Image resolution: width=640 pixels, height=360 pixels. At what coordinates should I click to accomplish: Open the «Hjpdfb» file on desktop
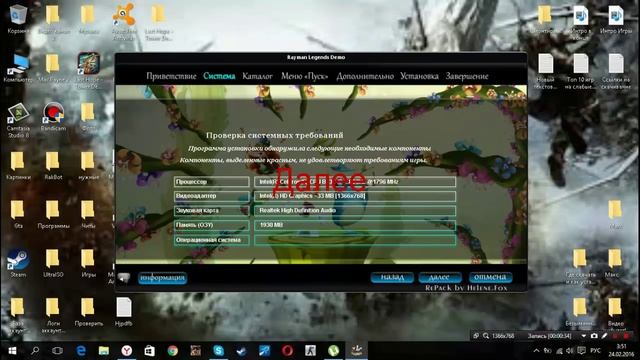tap(124, 312)
